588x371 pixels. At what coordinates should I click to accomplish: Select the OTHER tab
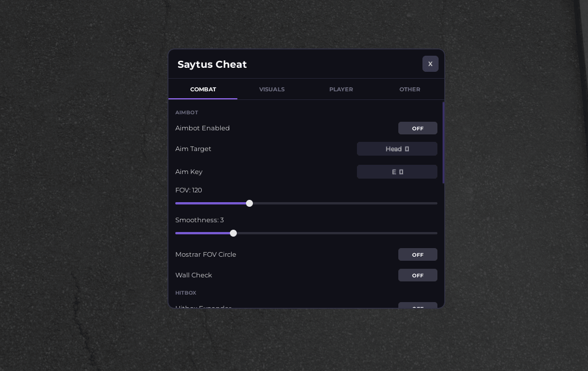click(x=409, y=89)
